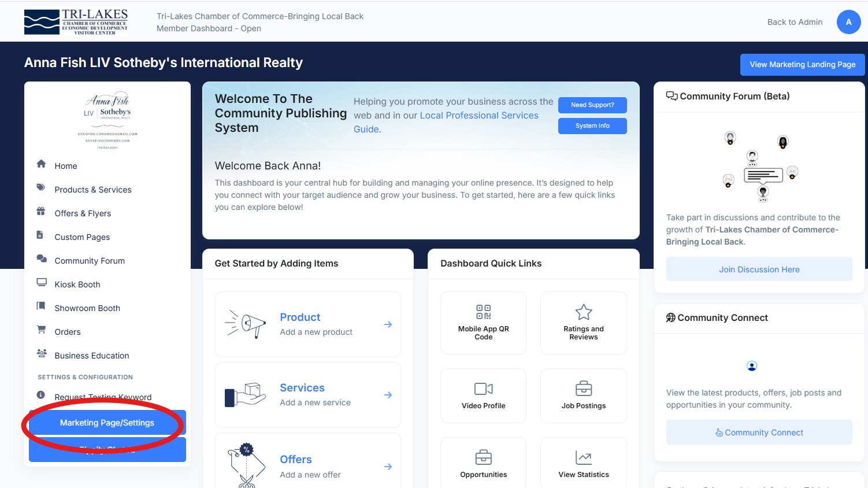Click the price tag scissors Offers icon
This screenshot has height=488, width=868.
tap(246, 466)
